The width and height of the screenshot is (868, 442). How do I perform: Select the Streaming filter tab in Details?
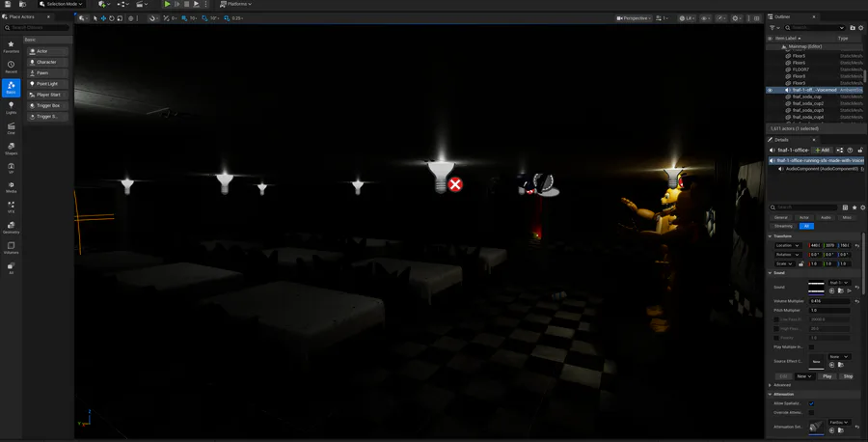[783, 226]
